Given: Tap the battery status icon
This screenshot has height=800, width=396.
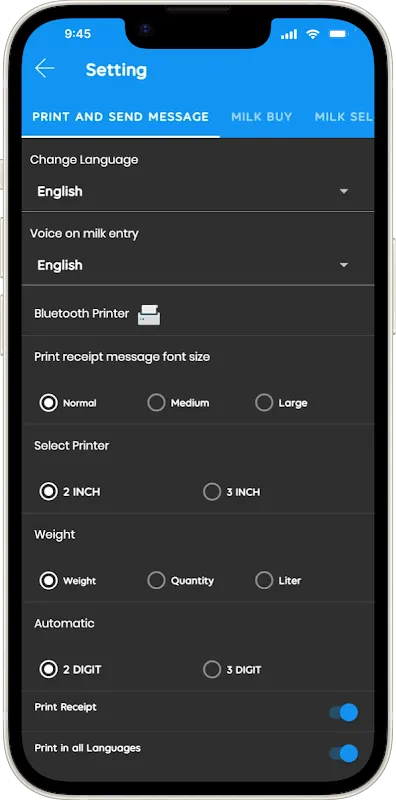Looking at the screenshot, I should coord(338,34).
